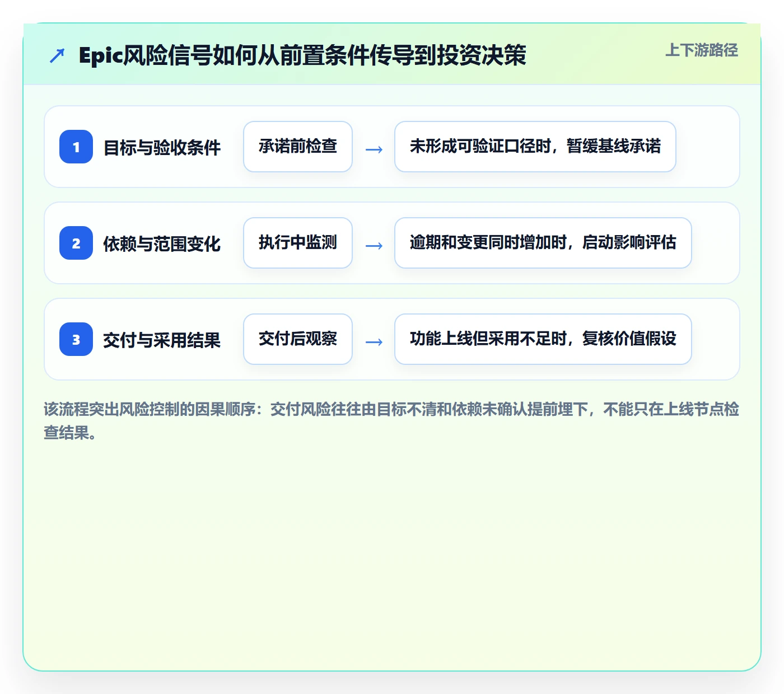Click the 目标与验收条件 row label
This screenshot has width=784, height=694.
(x=162, y=148)
